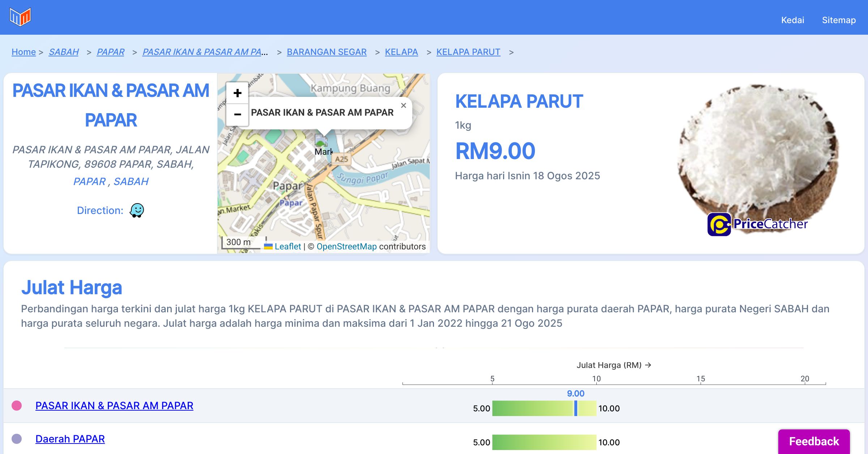Go to Home breadcrumb
The height and width of the screenshot is (454, 868).
click(24, 52)
